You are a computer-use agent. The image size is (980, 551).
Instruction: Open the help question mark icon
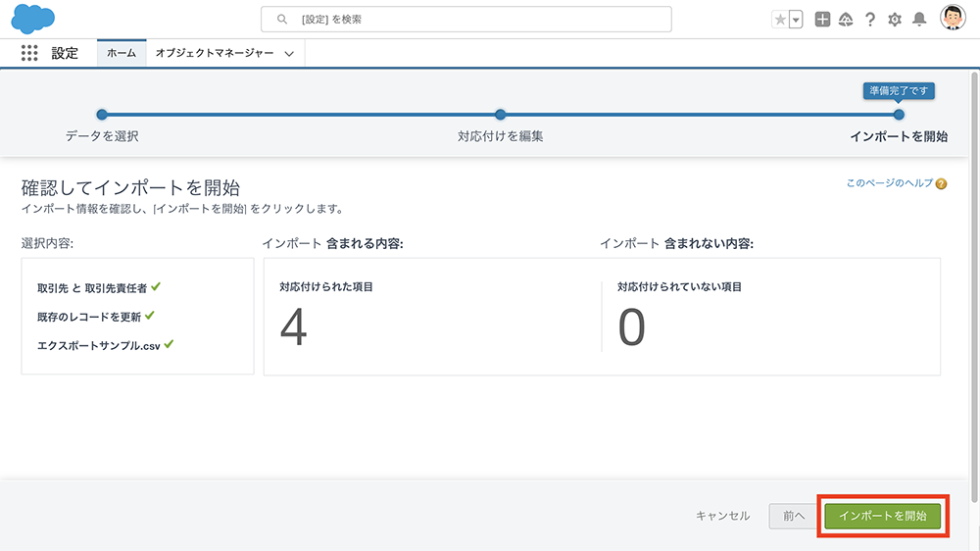pos(870,20)
